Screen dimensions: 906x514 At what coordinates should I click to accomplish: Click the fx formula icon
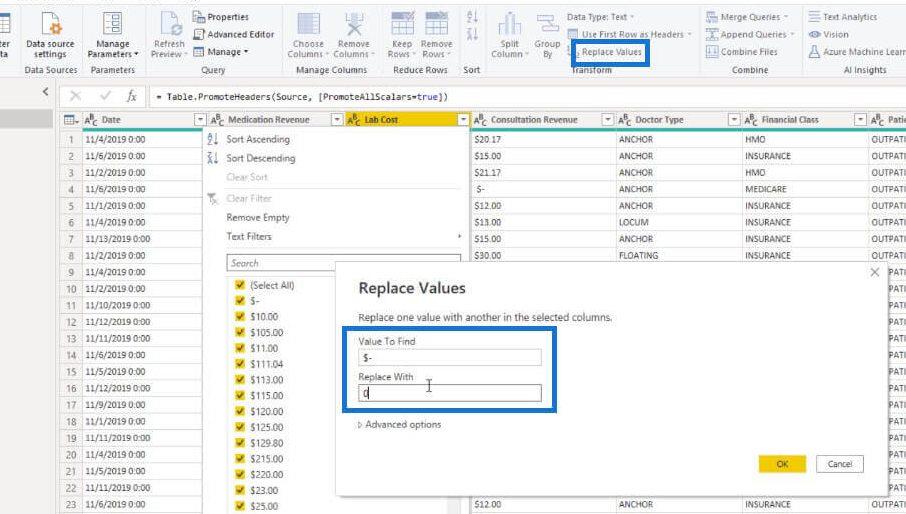pos(132,96)
